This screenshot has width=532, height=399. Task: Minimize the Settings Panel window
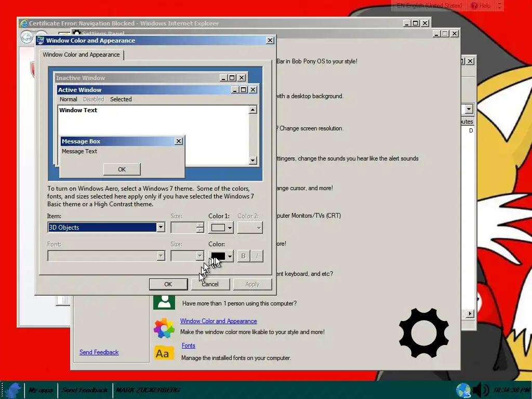[436, 34]
